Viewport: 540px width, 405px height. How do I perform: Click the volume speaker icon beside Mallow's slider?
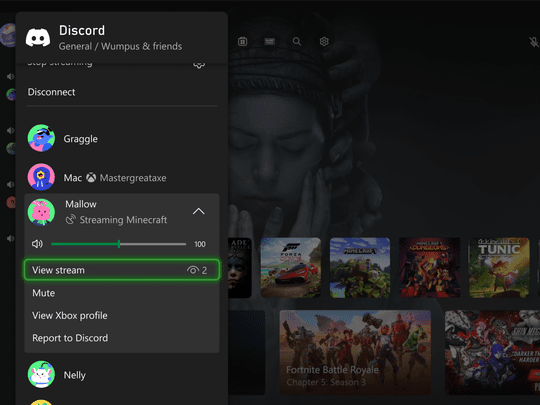tap(37, 244)
